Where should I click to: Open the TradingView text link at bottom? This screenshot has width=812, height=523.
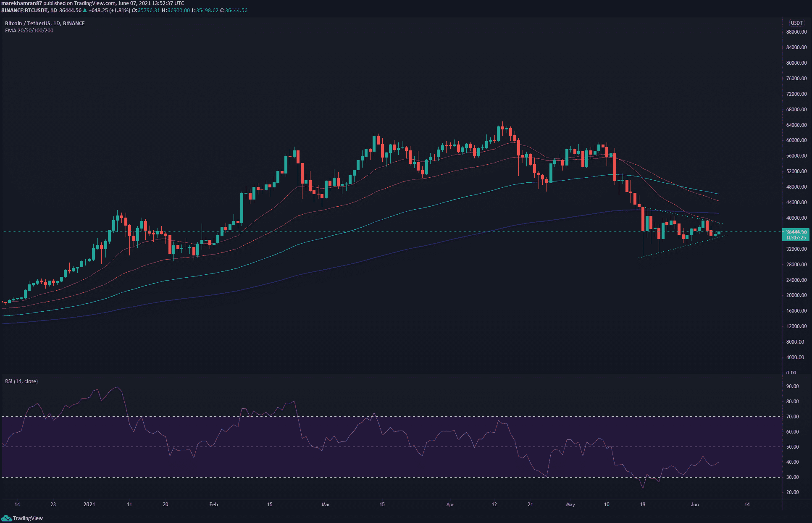[x=28, y=518]
